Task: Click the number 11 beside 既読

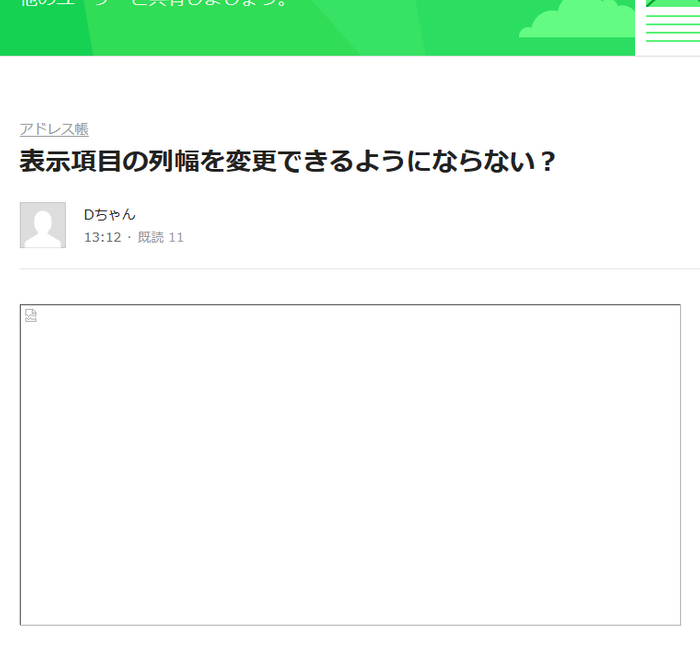Action: point(176,237)
